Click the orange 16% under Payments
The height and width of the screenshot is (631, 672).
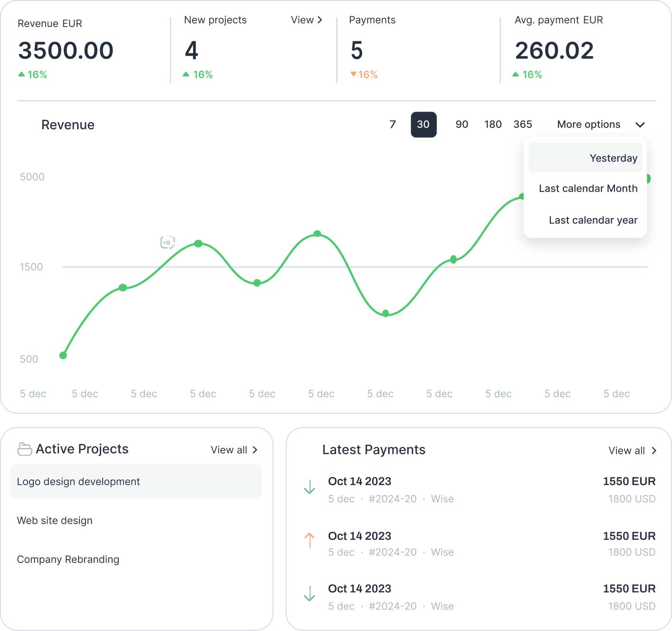pyautogui.click(x=368, y=75)
